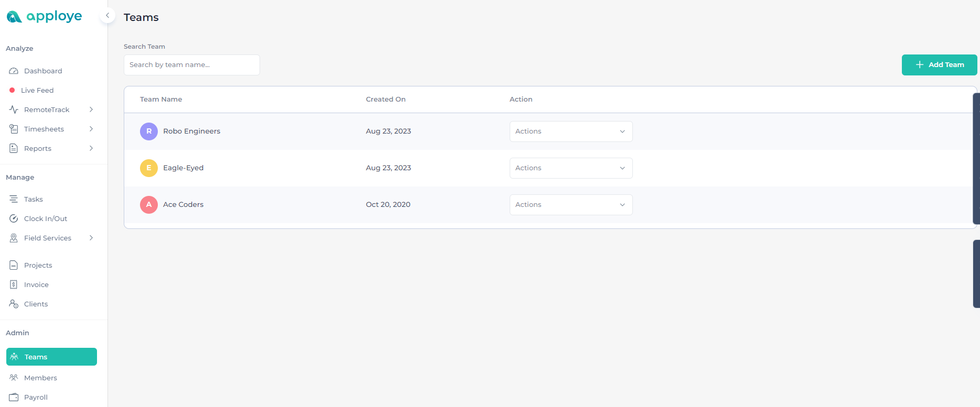Click the Reports document icon

click(x=14, y=148)
